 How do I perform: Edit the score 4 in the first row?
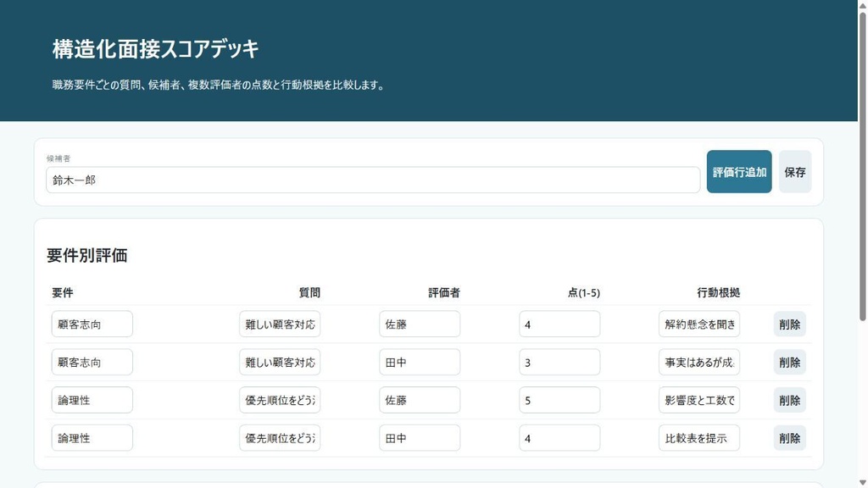559,324
